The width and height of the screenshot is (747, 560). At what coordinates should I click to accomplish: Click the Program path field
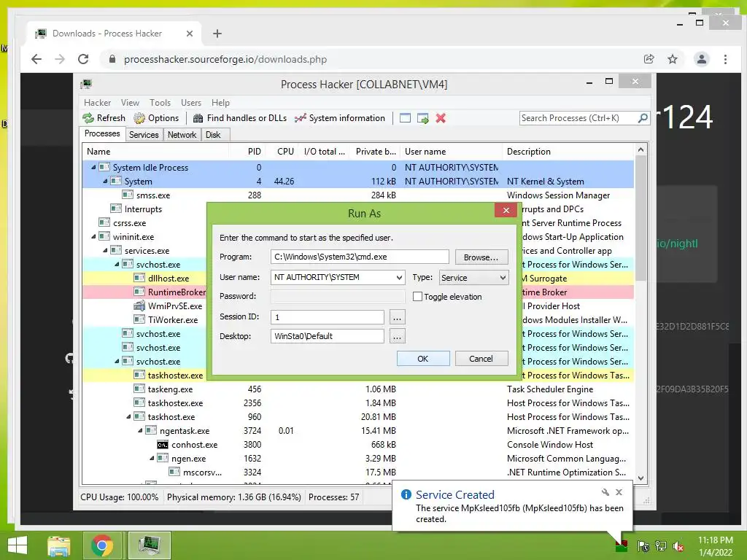click(360, 257)
